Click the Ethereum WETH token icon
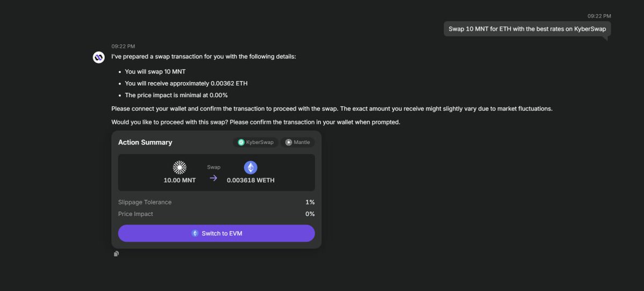 coord(251,168)
